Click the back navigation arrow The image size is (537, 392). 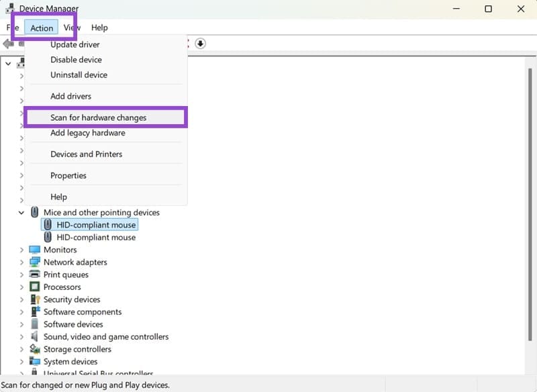[x=8, y=44]
